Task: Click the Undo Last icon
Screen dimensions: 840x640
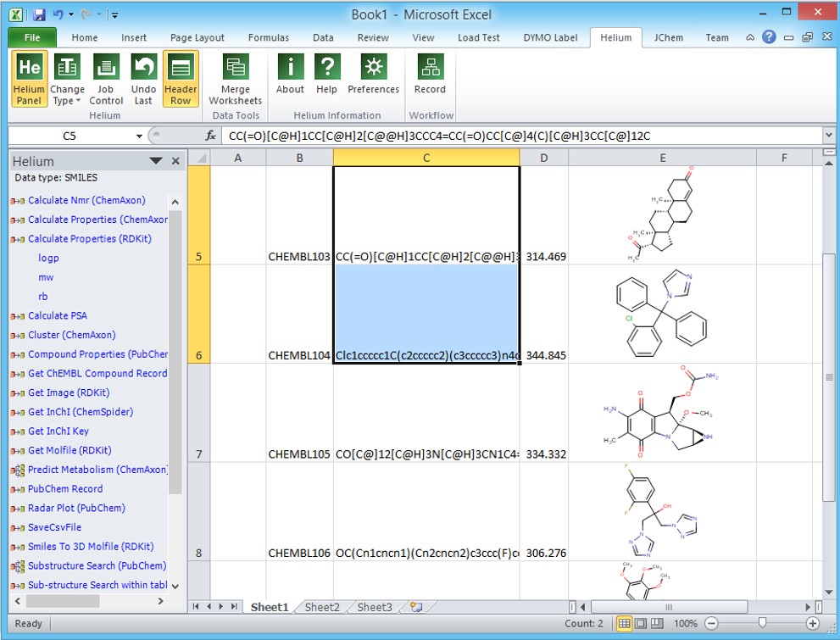Action: pyautogui.click(x=143, y=79)
